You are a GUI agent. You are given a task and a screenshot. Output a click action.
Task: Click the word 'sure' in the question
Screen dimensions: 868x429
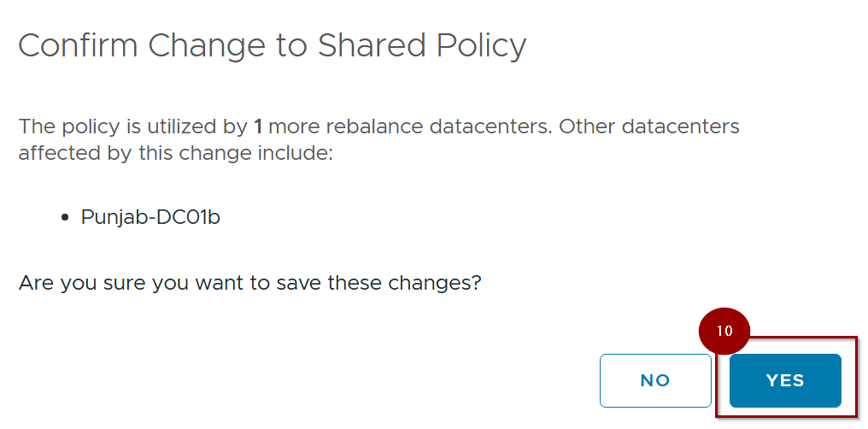click(x=126, y=282)
